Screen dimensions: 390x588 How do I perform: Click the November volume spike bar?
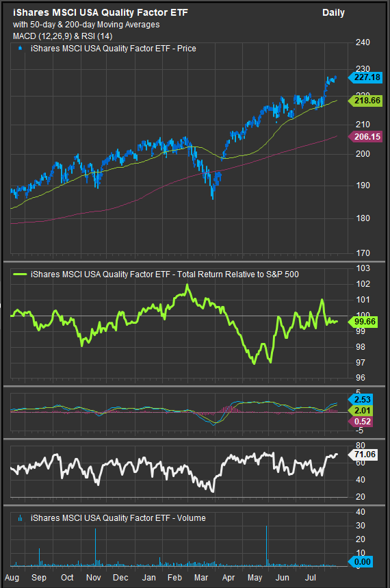point(95,547)
